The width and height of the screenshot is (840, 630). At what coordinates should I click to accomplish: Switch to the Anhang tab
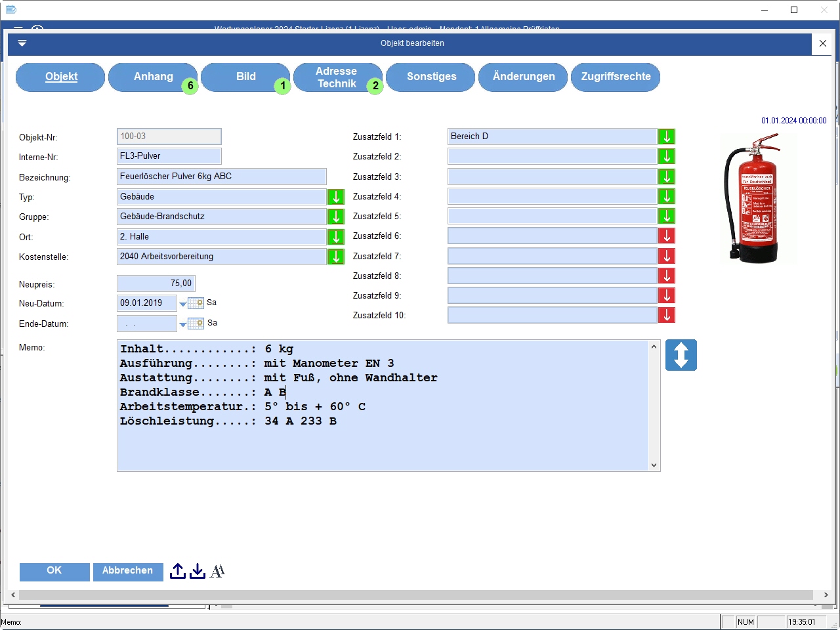153,77
